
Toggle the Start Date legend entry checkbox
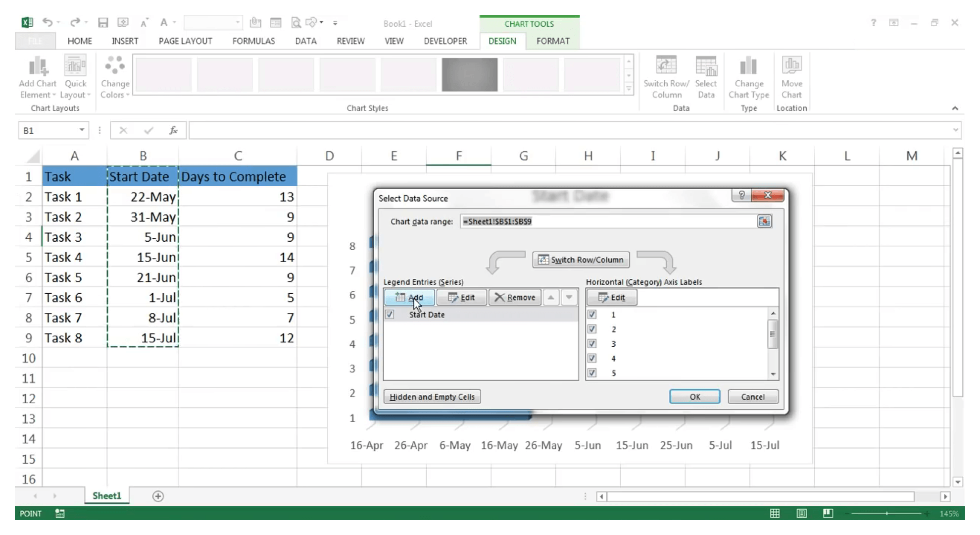[389, 314]
